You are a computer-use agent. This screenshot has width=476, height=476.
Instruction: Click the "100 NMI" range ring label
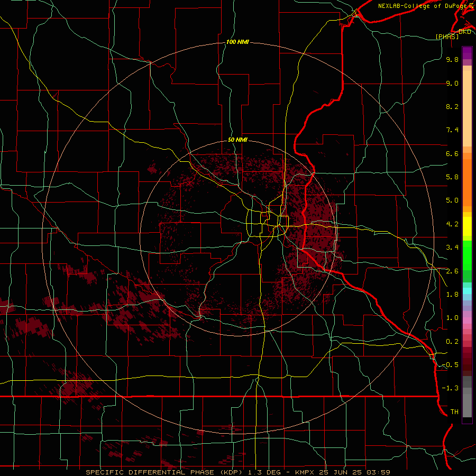[x=237, y=42]
